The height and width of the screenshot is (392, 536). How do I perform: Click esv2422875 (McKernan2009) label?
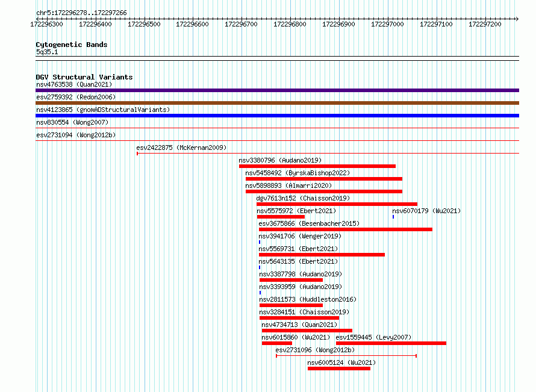[181, 148]
